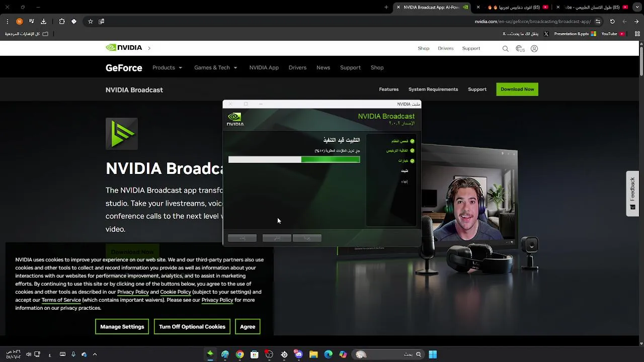The height and width of the screenshot is (362, 644).
Task: Click the NVIDIA Broadcast title in the installer
Action: click(386, 117)
